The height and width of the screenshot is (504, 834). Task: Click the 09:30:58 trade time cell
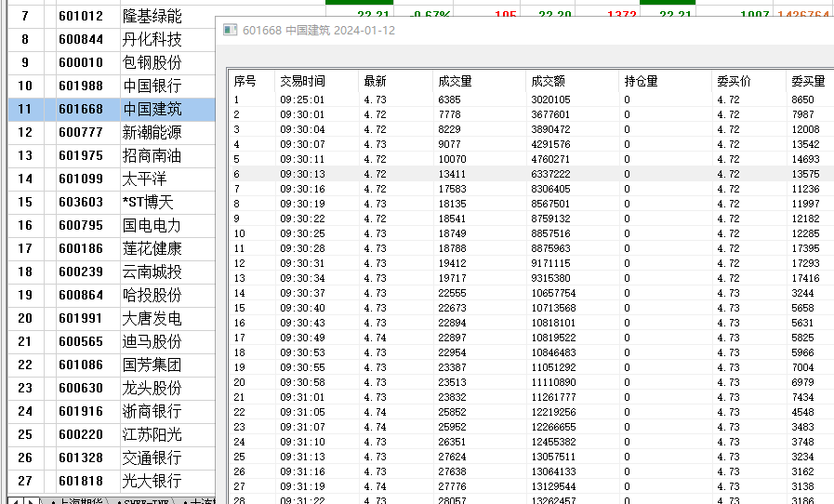302,383
